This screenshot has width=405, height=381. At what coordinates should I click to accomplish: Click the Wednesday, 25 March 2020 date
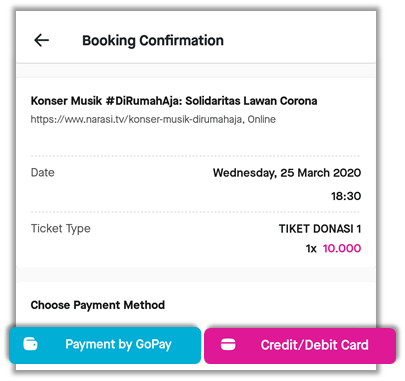pyautogui.click(x=287, y=173)
